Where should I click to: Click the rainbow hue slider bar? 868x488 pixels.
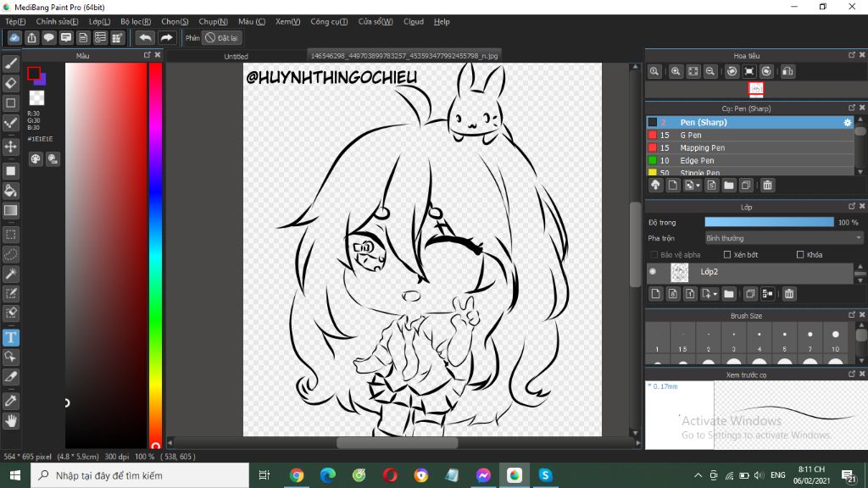pyautogui.click(x=156, y=254)
